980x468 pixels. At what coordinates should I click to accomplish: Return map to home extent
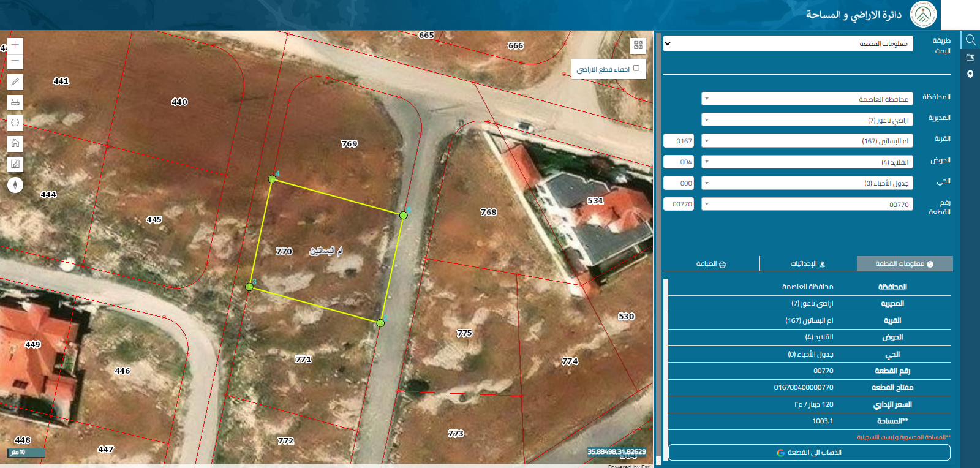pos(15,143)
